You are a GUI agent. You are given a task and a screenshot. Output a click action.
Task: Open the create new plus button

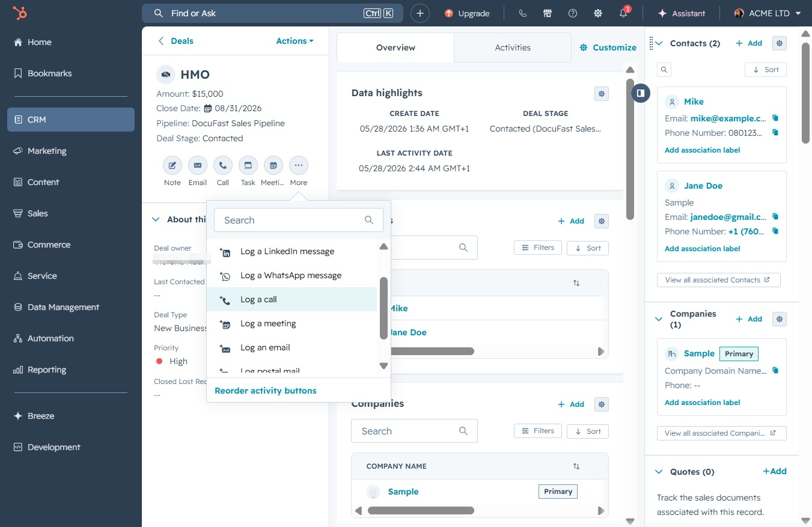420,13
